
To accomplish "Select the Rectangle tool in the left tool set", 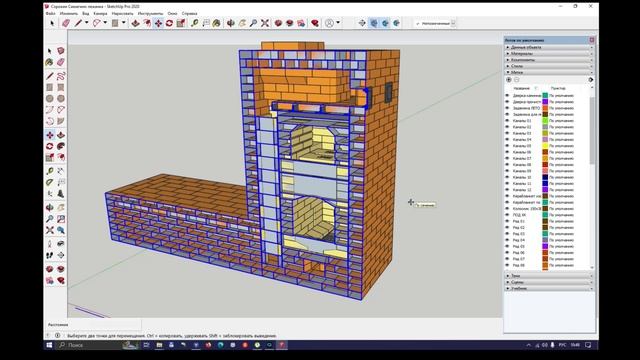I will pyautogui.click(x=50, y=87).
